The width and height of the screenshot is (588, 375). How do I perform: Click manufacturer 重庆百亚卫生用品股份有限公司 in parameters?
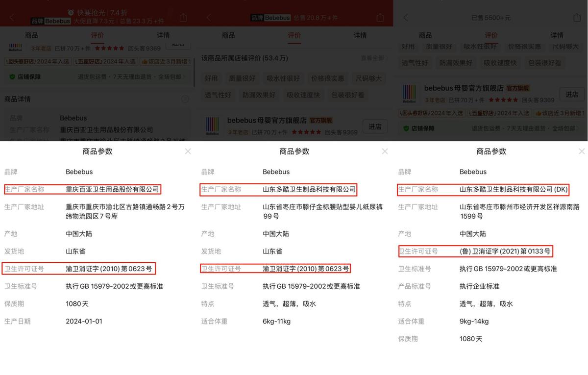pyautogui.click(x=113, y=189)
